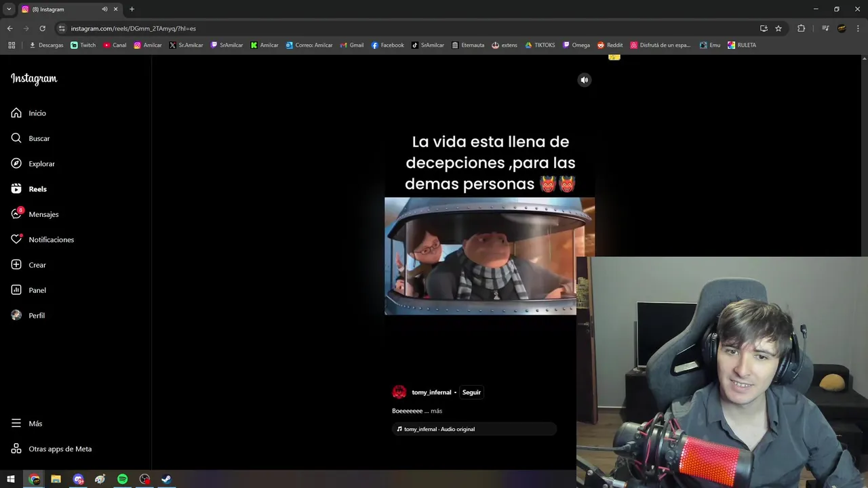Open the TikTok SrAmilcar bookmark
The image size is (868, 488).
coord(428,45)
